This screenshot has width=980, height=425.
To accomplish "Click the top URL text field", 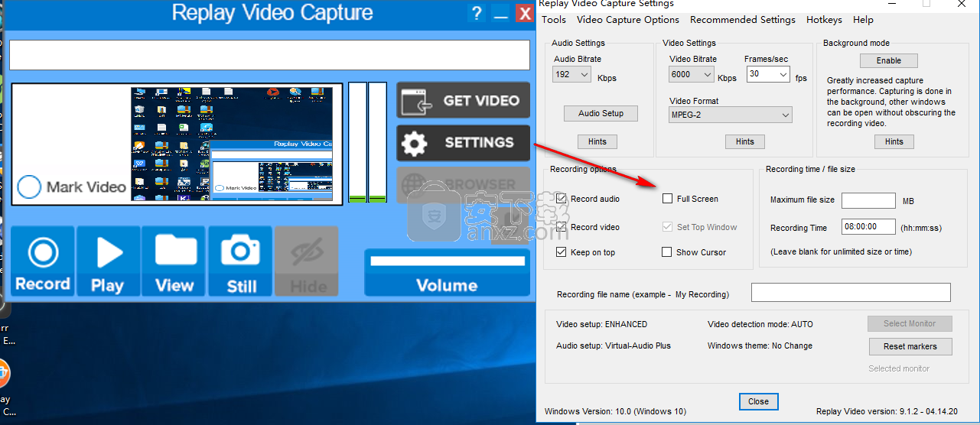I will point(269,55).
